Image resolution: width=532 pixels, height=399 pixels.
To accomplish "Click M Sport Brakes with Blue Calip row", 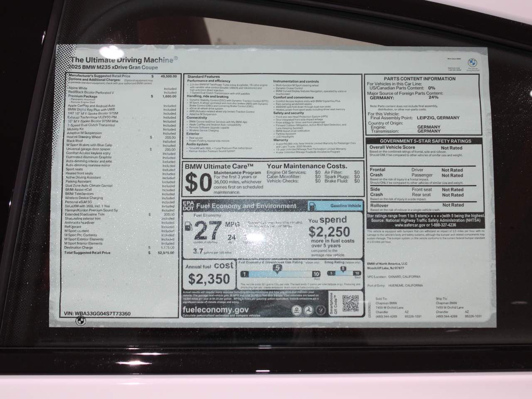I will [x=122, y=145].
